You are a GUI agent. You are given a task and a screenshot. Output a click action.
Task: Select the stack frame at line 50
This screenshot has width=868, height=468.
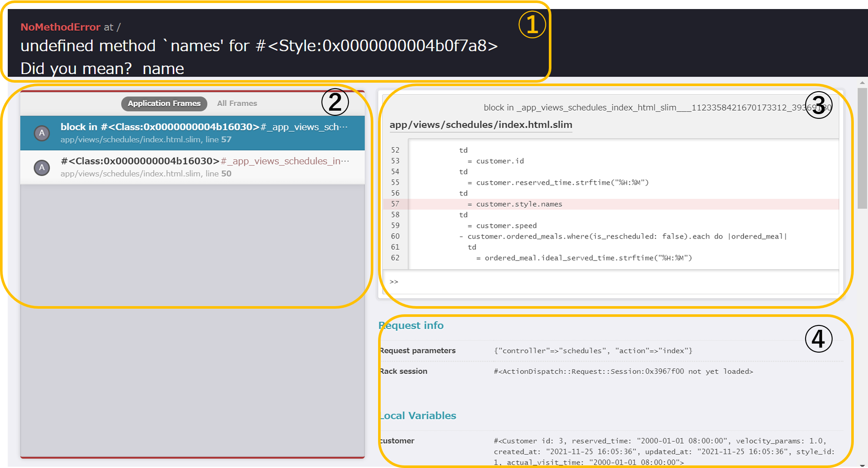(202, 167)
